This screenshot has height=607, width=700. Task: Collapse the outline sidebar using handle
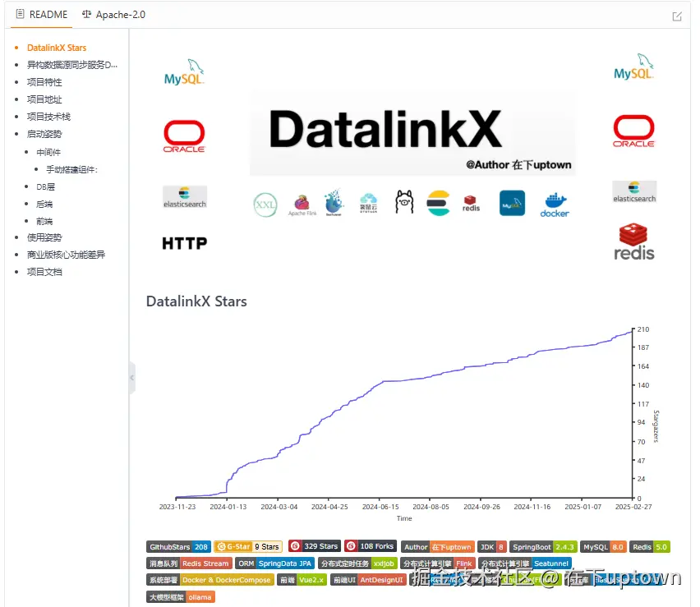(132, 378)
